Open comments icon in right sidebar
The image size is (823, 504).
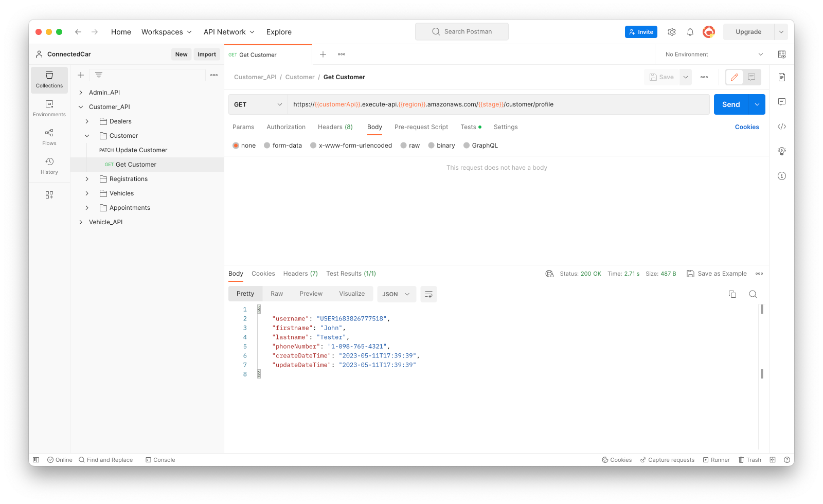click(782, 102)
